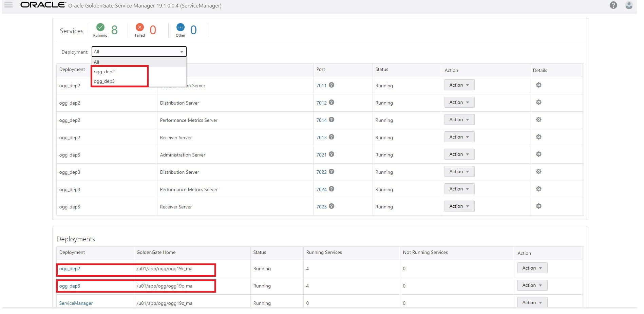Click the green Running services status icon
This screenshot has height=314, width=644.
click(100, 27)
